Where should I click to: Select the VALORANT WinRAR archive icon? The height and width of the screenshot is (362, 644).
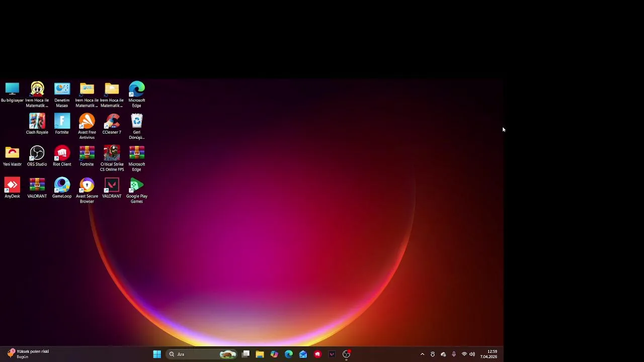[37, 188]
